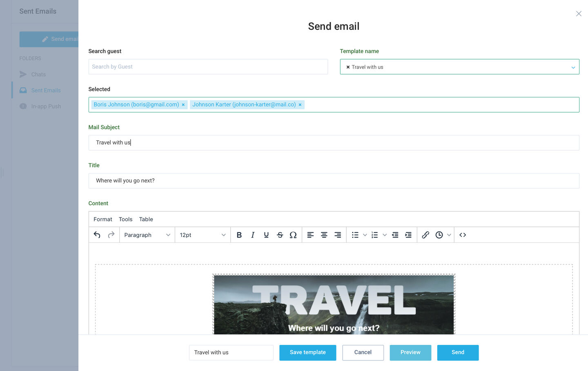
Task: Open the Paragraph style dropdown
Action: [x=147, y=235]
